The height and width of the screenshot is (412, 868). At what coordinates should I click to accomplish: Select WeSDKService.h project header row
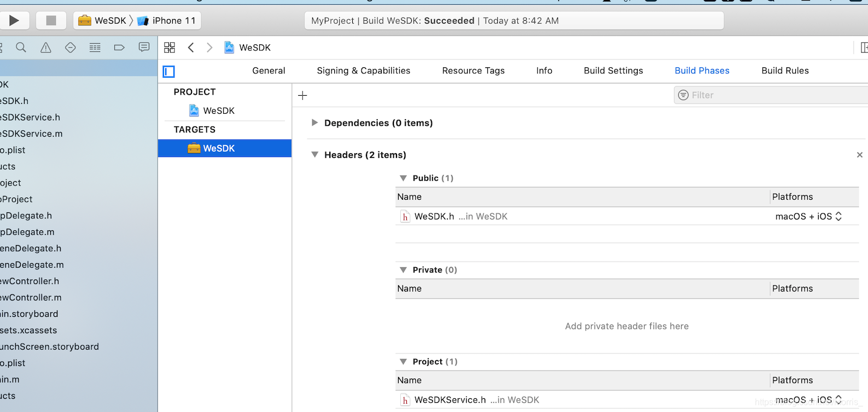[x=627, y=400]
